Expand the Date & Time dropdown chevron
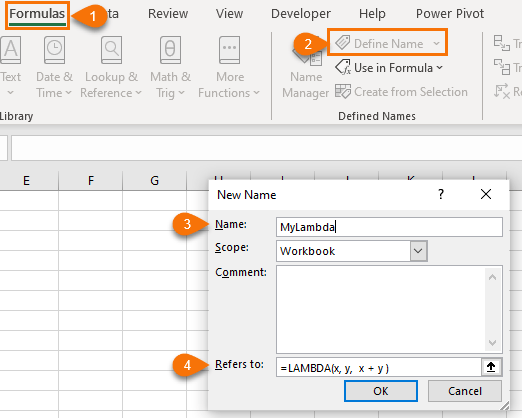The image size is (522, 418). pyautogui.click(x=68, y=93)
